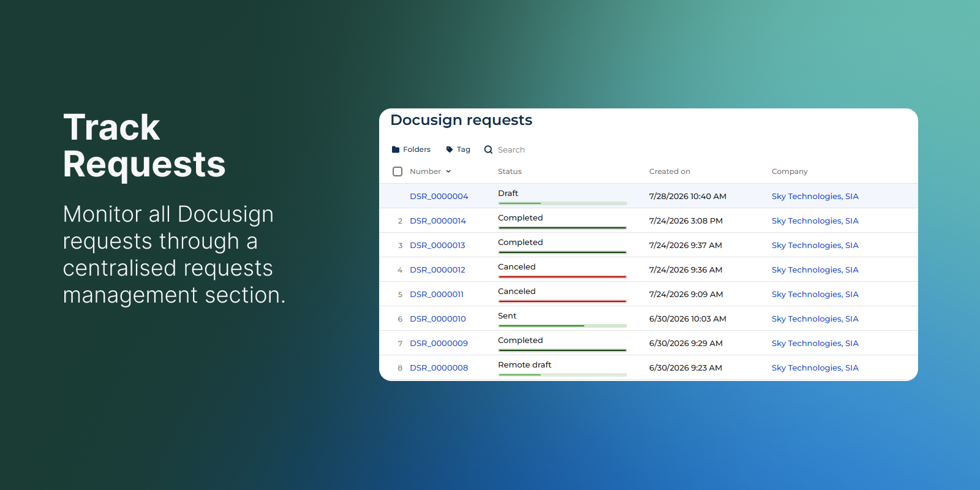Select the Remote draft status text

click(524, 365)
